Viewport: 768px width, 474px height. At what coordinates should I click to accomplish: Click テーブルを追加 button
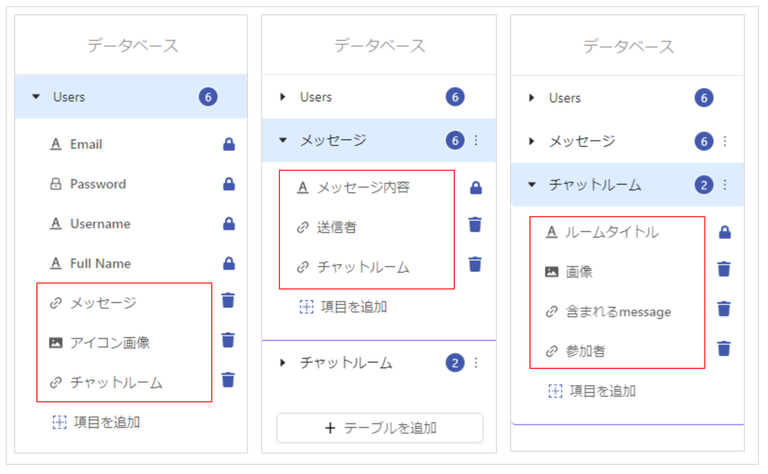click(x=380, y=428)
